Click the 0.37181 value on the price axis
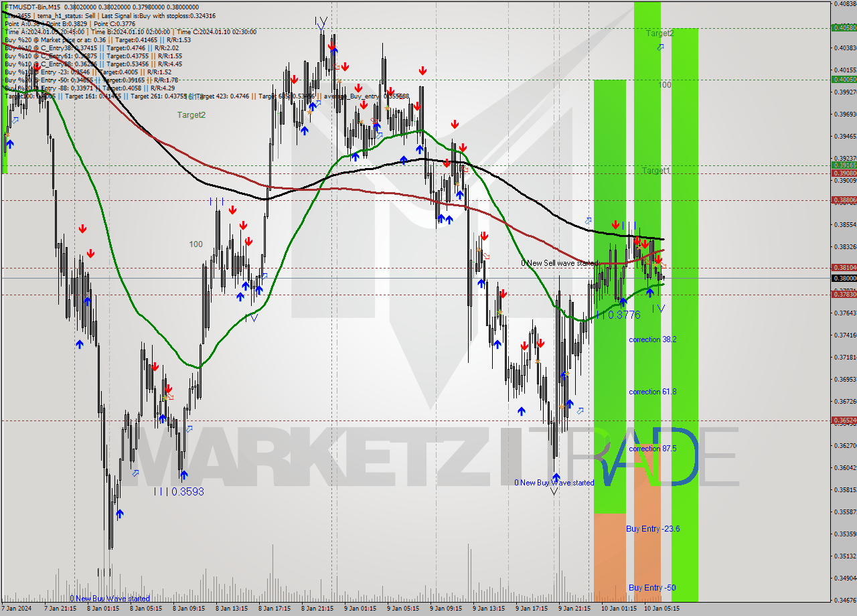857x616 pixels. coord(846,357)
